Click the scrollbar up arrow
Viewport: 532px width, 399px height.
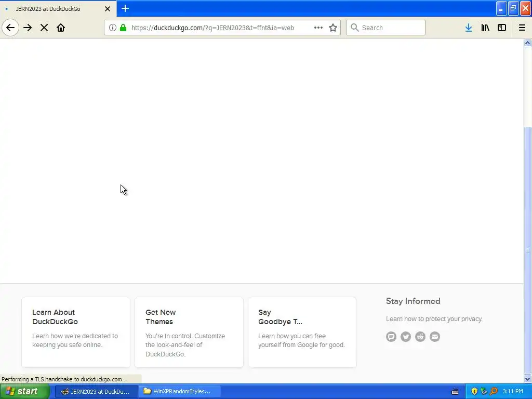[528, 43]
